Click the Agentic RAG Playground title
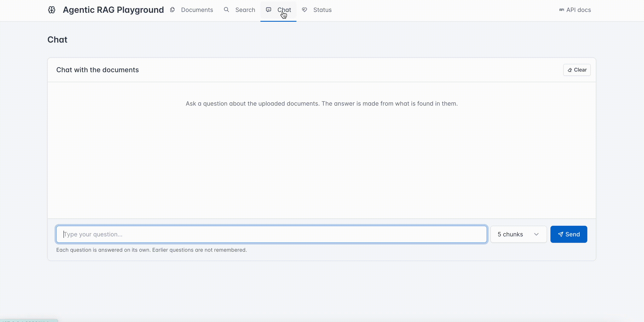The height and width of the screenshot is (322, 644). [x=113, y=10]
